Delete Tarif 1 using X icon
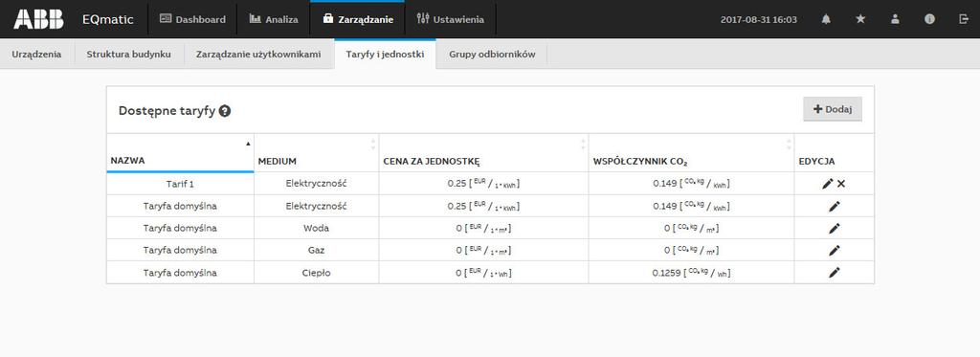The height and width of the screenshot is (357, 980). [x=841, y=184]
